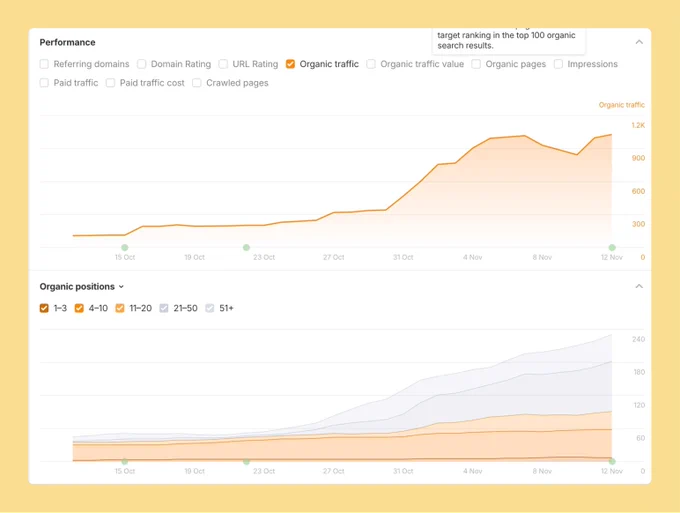This screenshot has height=513, width=680.
Task: Collapse the Performance section chevron
Action: click(x=639, y=42)
